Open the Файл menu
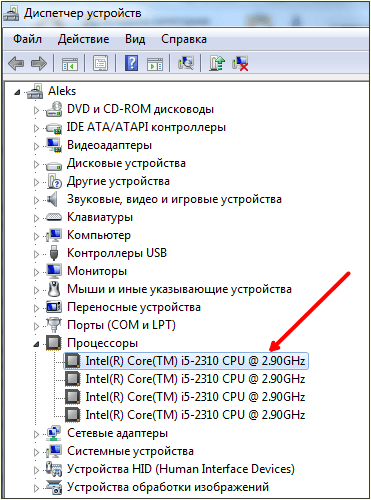Image resolution: width=371 pixels, height=500 pixels. coord(27,39)
